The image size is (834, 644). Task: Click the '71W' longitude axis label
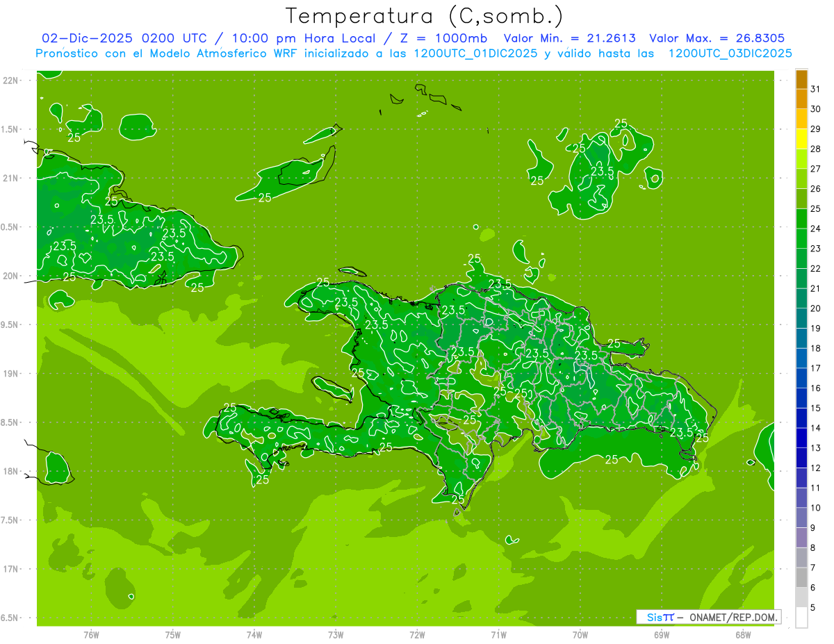tap(498, 635)
